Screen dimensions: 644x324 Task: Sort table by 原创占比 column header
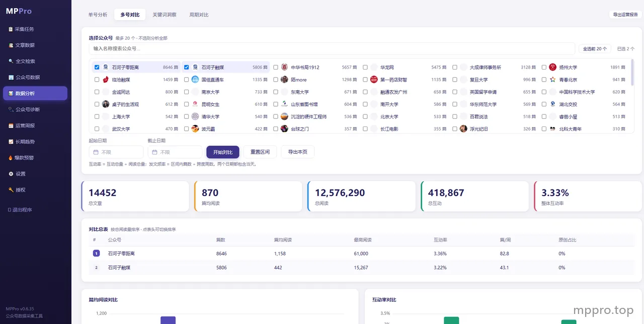(566, 240)
